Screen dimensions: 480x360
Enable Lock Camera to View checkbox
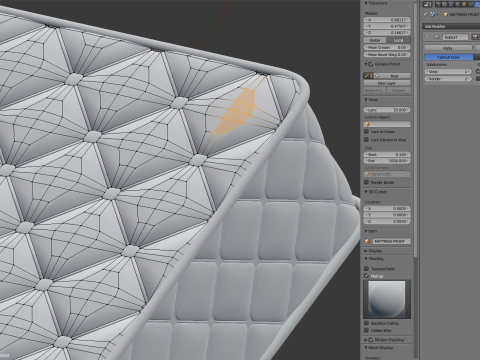point(367,140)
